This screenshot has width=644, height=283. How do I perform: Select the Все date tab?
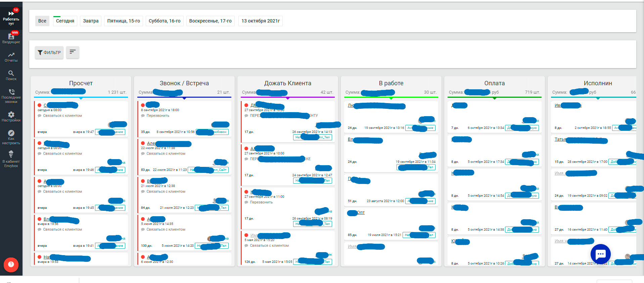[42, 21]
